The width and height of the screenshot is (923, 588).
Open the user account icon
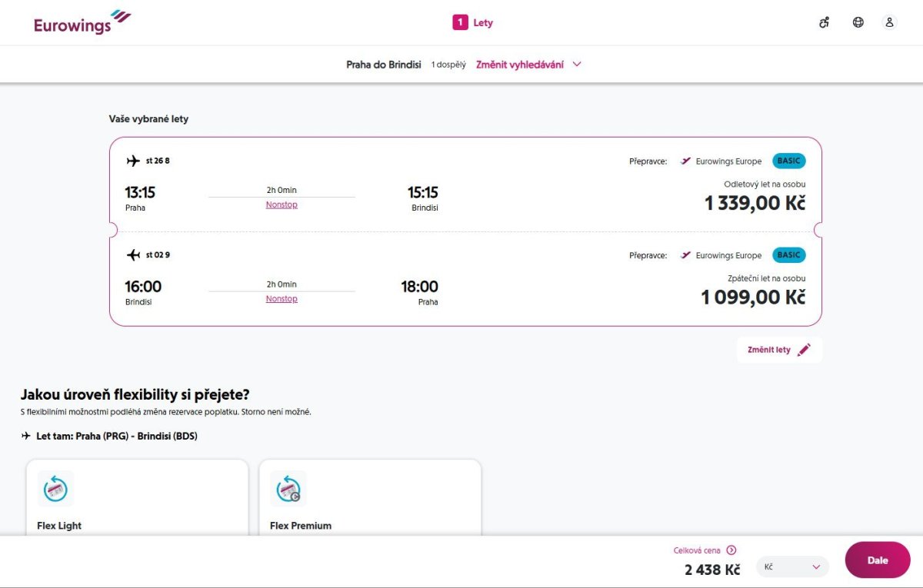tap(890, 22)
